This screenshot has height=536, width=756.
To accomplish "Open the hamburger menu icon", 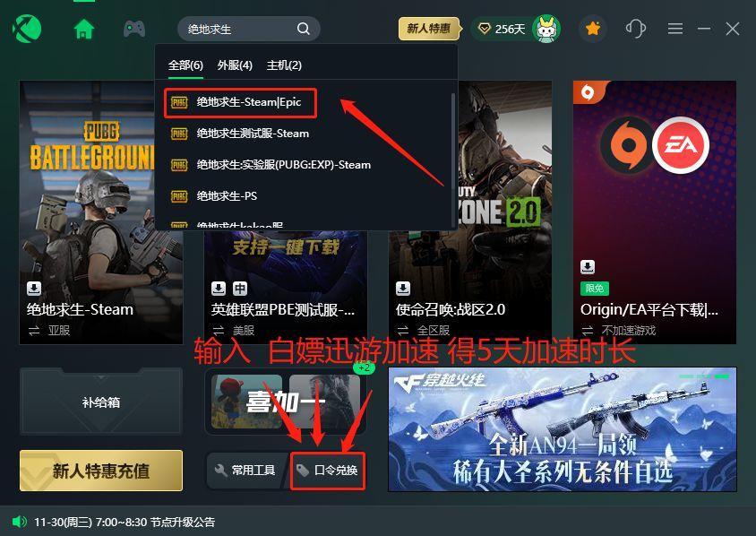I will [675, 29].
